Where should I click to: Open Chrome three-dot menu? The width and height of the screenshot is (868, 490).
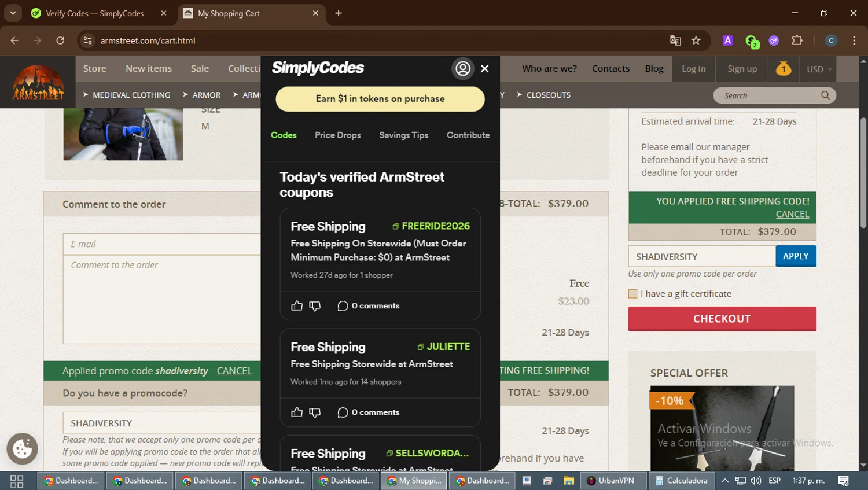pyautogui.click(x=854, y=40)
